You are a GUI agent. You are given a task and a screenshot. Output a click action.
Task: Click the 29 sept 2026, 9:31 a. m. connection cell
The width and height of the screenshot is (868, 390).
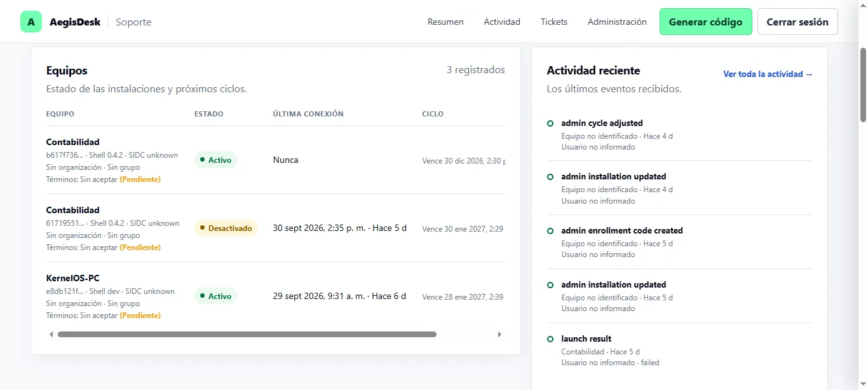(x=339, y=296)
